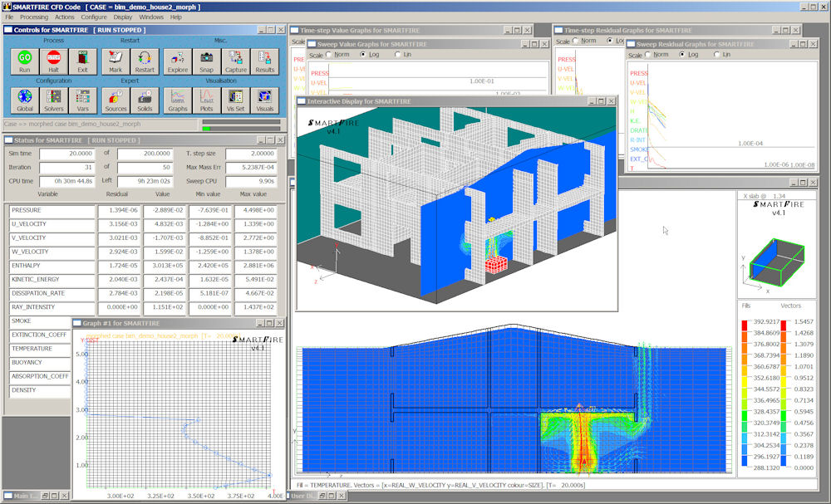This screenshot has width=831, height=504.
Task: Click the Exit icon in the Process group
Action: tap(82, 61)
